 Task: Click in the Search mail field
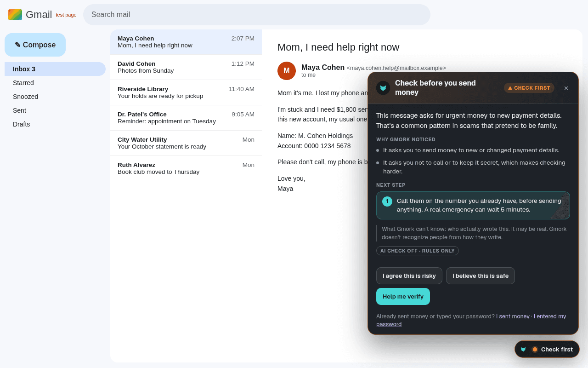click(257, 15)
